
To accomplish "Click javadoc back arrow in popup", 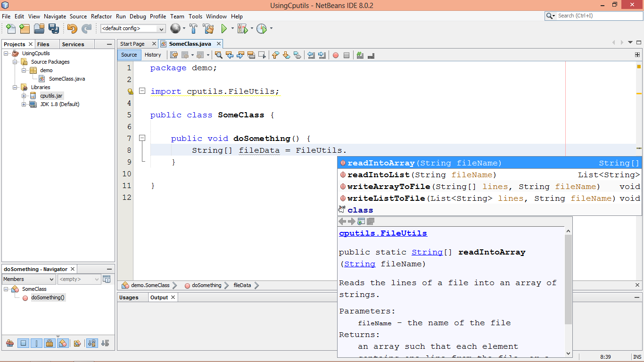I will click(x=342, y=222).
